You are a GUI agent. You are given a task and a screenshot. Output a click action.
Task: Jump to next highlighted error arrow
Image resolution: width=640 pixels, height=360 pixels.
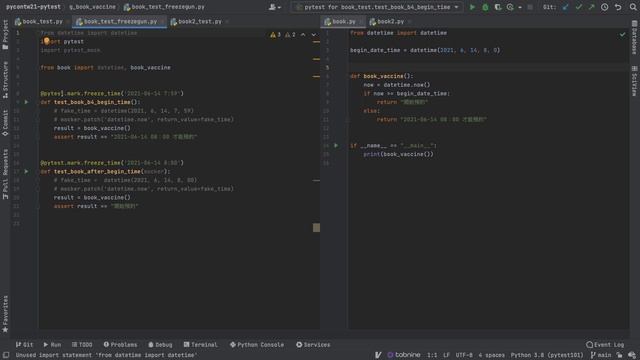coord(313,35)
